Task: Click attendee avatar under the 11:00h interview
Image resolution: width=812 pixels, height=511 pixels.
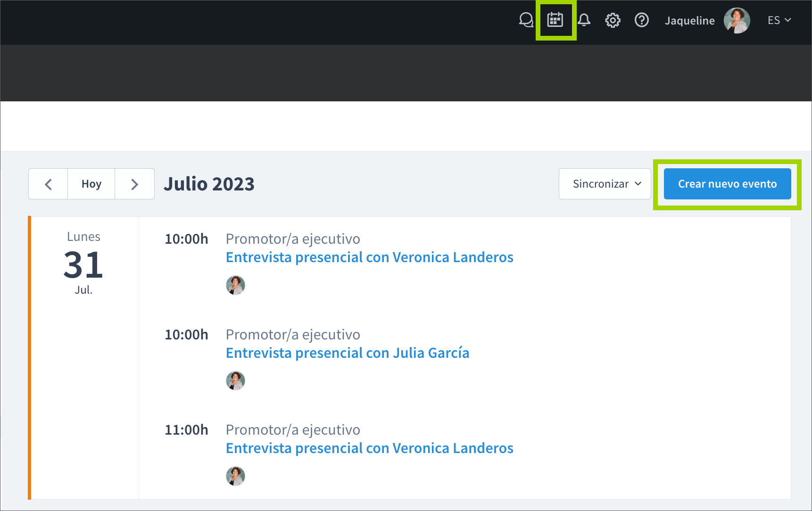Action: (235, 476)
